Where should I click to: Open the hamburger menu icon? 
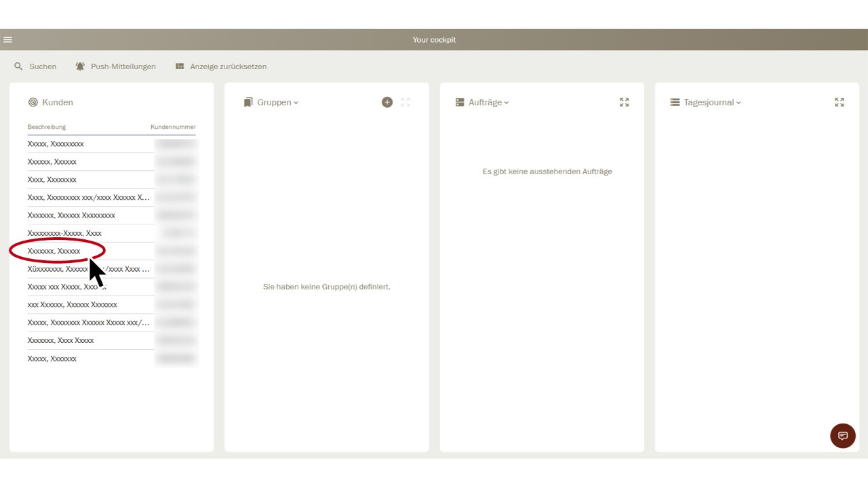point(7,40)
